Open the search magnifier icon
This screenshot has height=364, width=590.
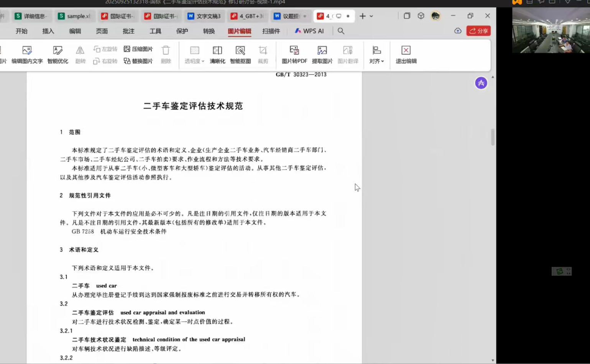341,31
